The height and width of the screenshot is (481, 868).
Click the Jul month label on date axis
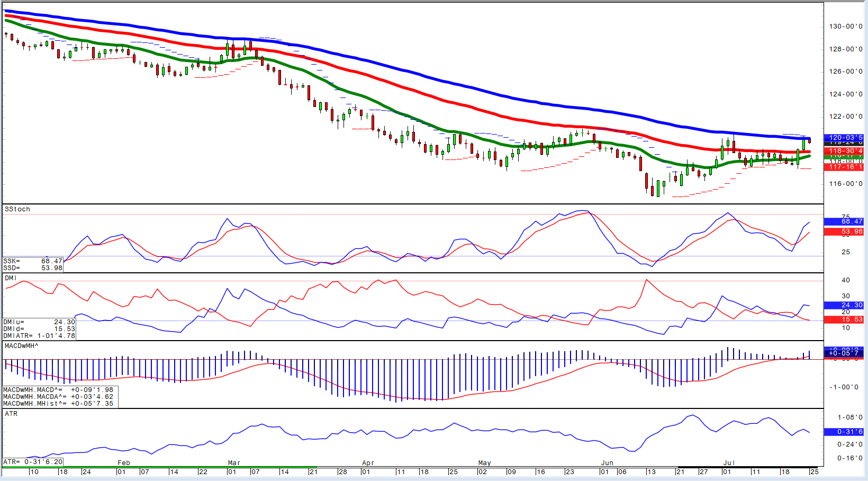[729, 463]
